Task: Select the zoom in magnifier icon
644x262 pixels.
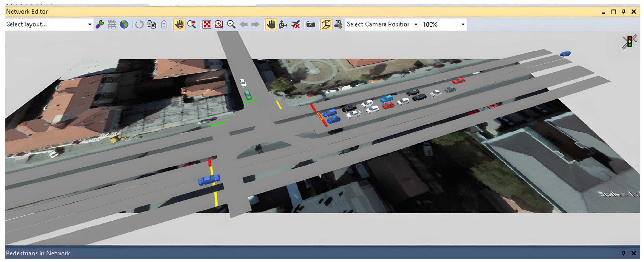Action: point(219,24)
